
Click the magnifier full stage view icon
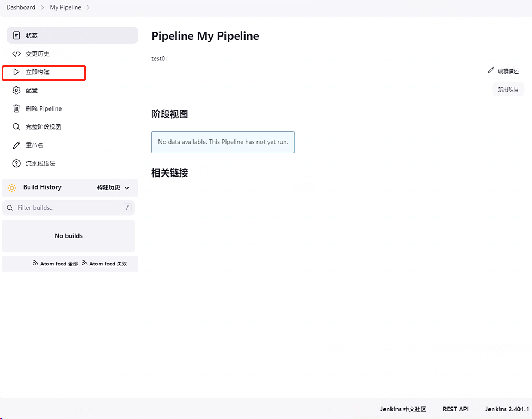pos(16,127)
